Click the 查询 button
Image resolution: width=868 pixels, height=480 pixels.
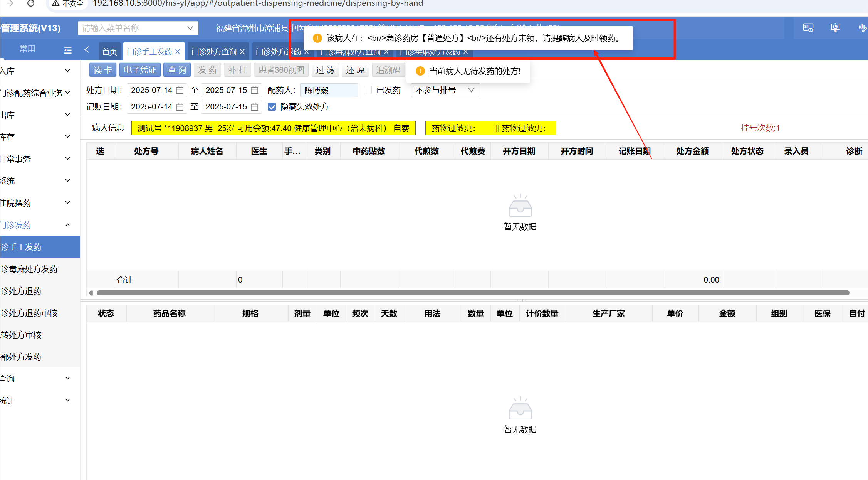pos(177,70)
